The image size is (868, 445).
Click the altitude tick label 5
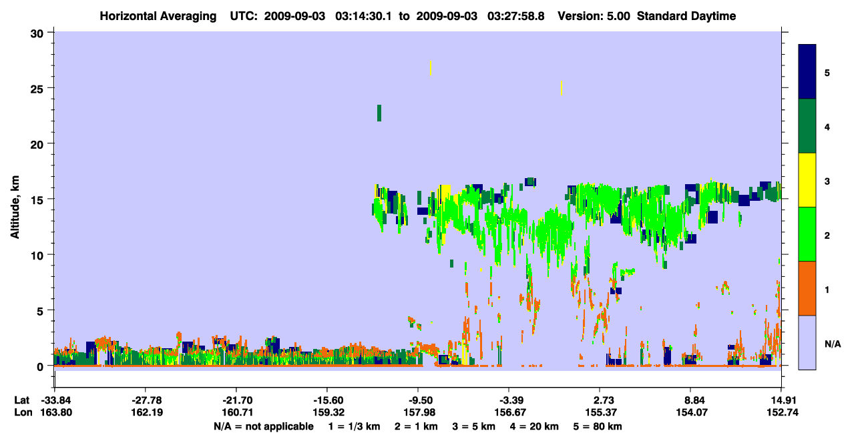(x=41, y=310)
